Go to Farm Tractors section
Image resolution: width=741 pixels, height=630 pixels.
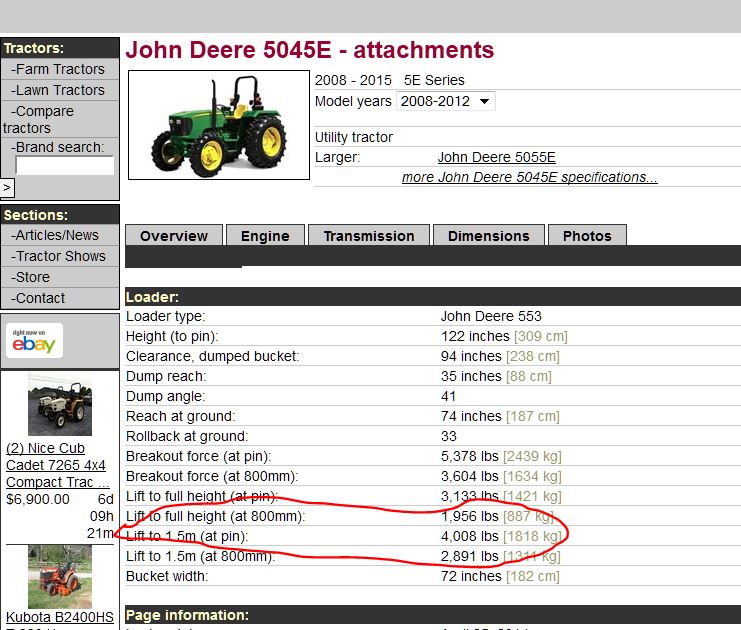coord(58,69)
